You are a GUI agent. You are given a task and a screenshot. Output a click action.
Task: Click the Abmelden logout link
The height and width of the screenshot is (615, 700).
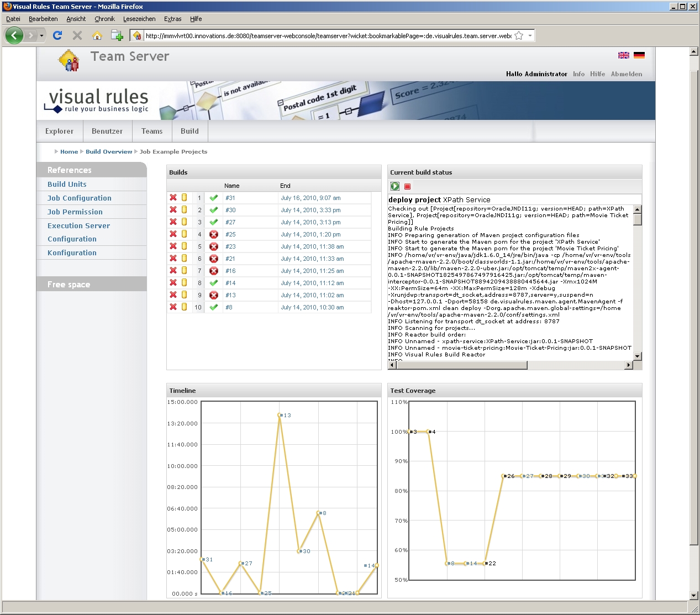627,74
